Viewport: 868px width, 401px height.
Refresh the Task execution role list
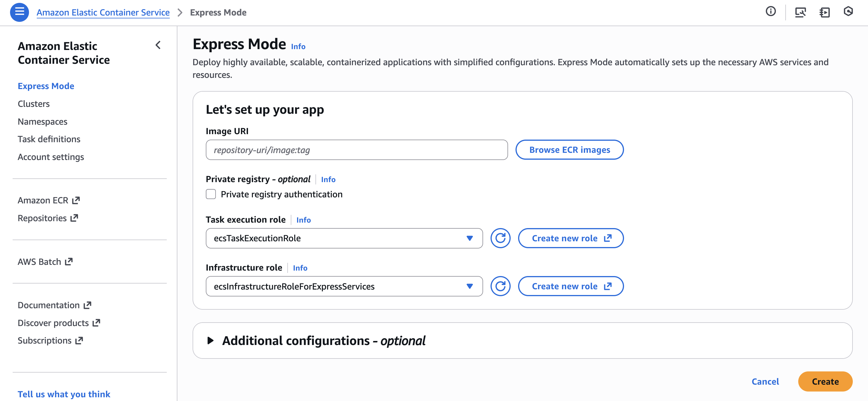click(x=500, y=238)
